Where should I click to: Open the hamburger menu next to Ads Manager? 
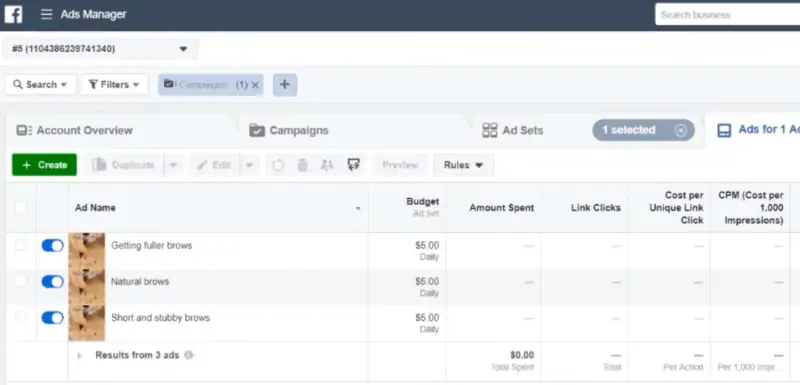[46, 14]
